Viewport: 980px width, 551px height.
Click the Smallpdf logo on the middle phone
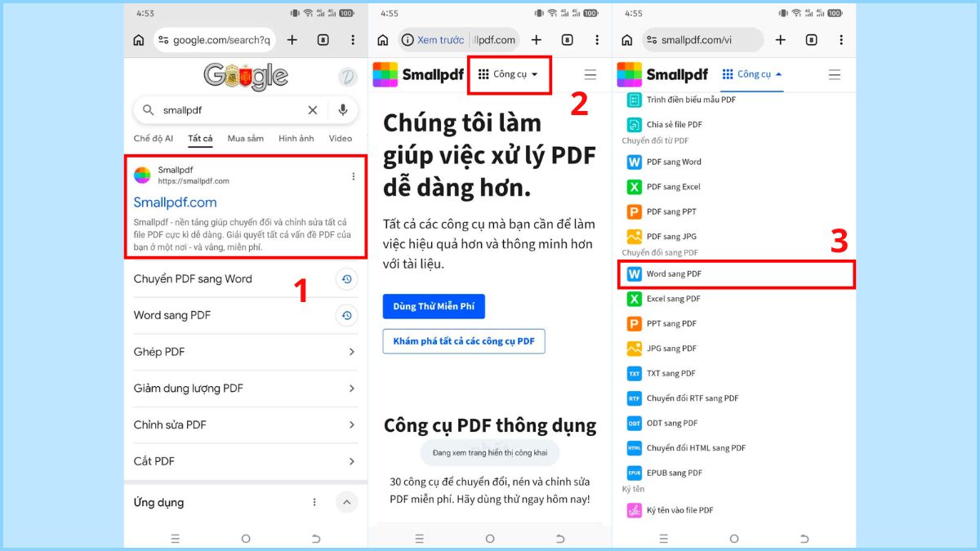[419, 74]
